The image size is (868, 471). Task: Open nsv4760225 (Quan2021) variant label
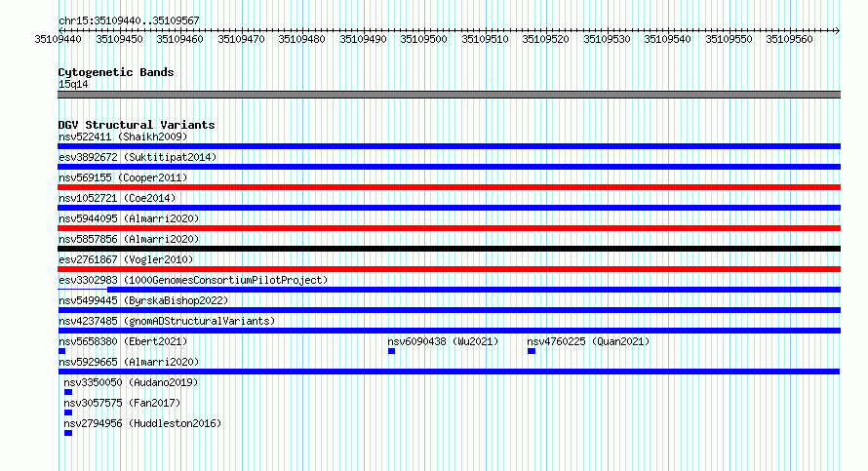588,341
